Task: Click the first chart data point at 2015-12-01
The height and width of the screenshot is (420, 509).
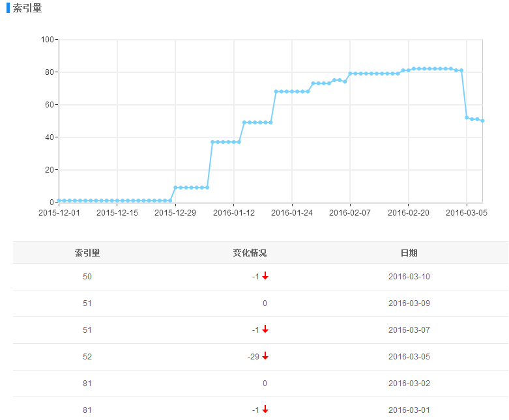Action: [59, 201]
